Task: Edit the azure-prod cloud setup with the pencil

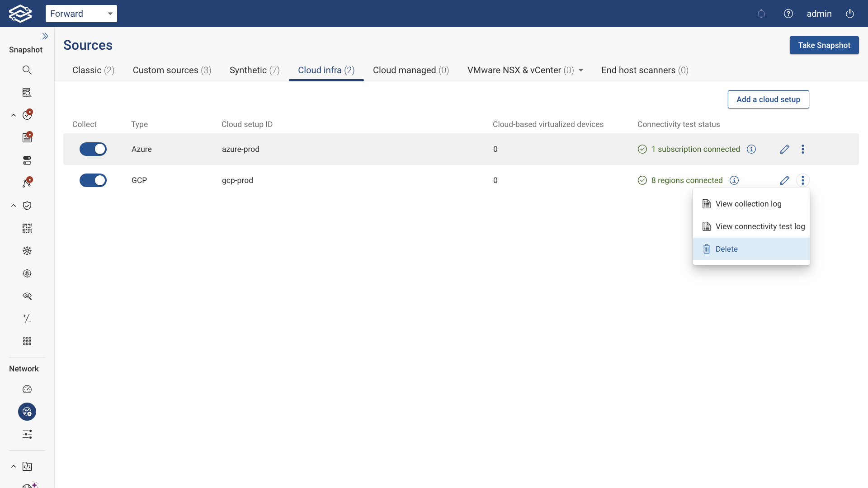Action: pos(784,149)
